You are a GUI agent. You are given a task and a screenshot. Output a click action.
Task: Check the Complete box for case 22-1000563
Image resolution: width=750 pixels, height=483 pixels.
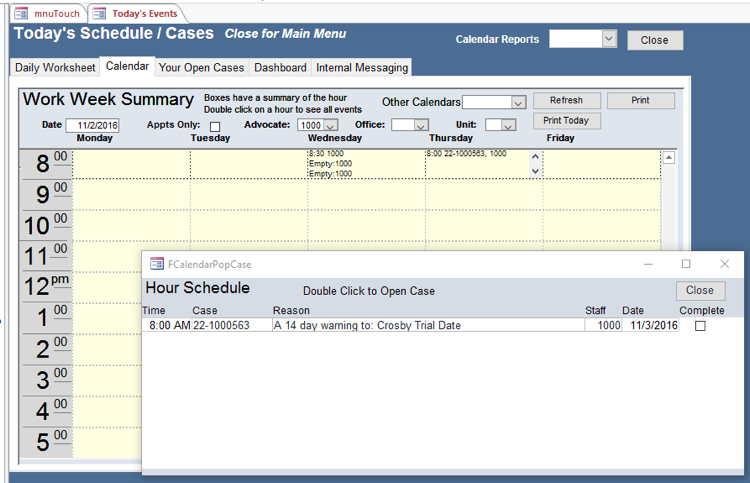[x=700, y=326]
